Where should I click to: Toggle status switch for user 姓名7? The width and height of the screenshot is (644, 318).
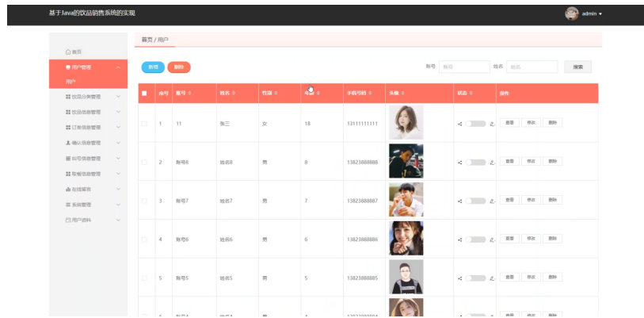click(475, 201)
